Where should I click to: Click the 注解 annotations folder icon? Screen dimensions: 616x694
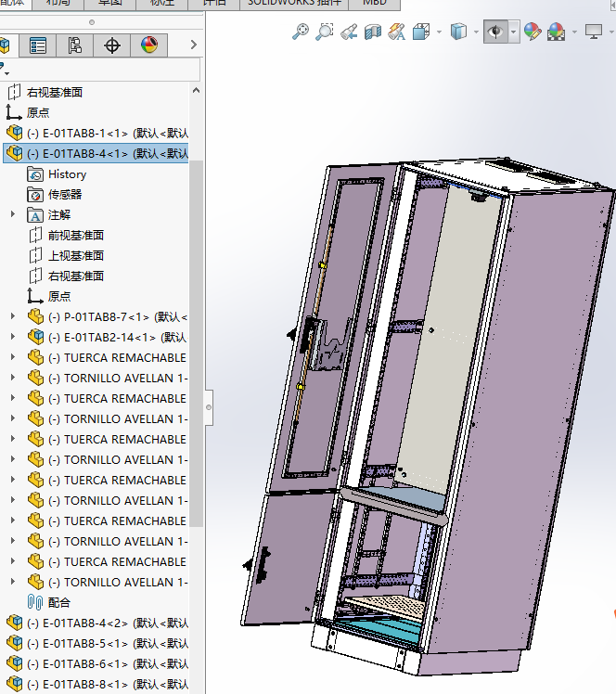[35, 215]
